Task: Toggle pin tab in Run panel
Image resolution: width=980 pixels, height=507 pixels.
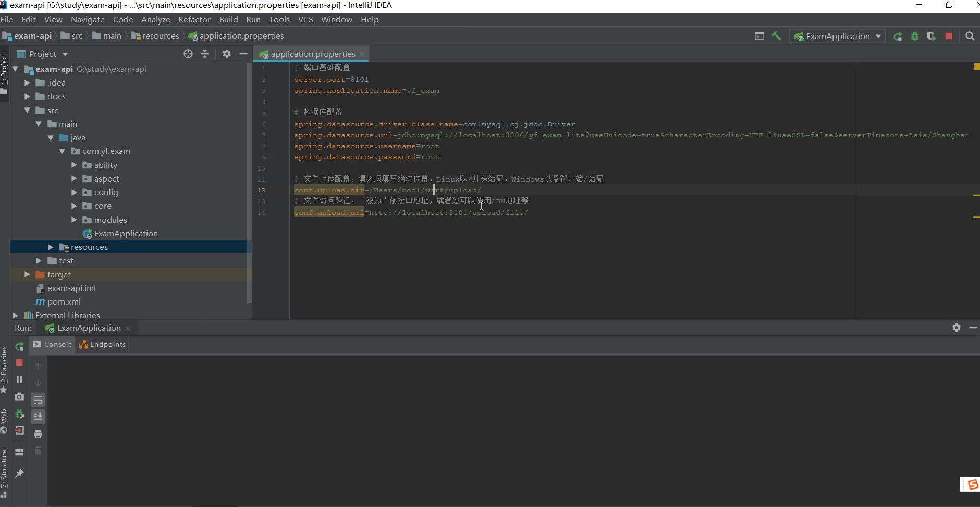Action: click(x=19, y=473)
